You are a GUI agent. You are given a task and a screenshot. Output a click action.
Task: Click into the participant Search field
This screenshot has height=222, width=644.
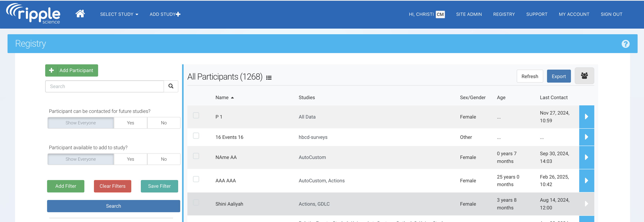105,86
